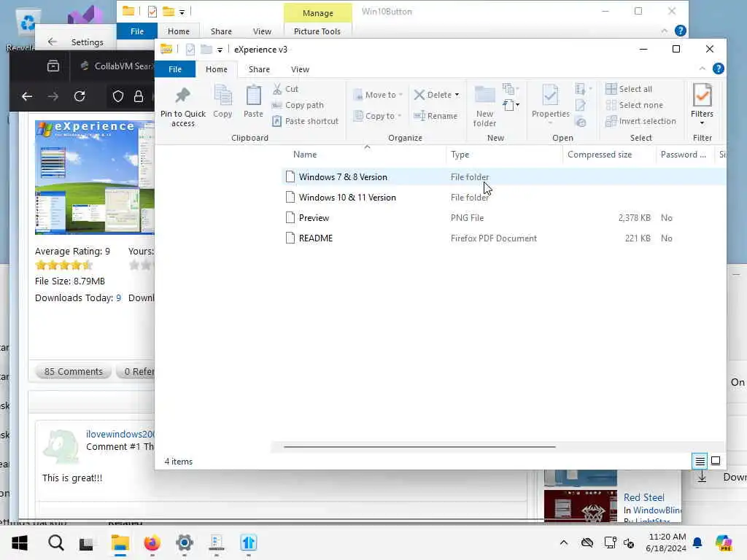Image resolution: width=747 pixels, height=560 pixels.
Task: Open File Explorer taskbar icon
Action: (120, 542)
